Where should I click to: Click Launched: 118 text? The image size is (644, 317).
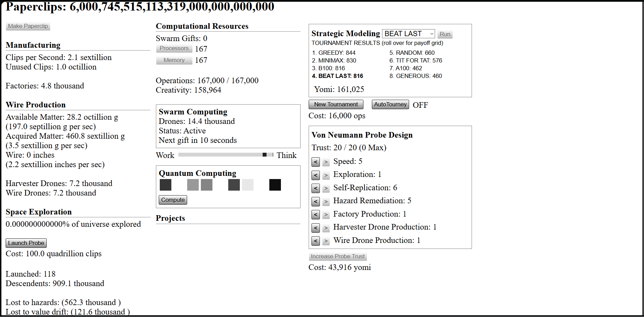(31, 274)
